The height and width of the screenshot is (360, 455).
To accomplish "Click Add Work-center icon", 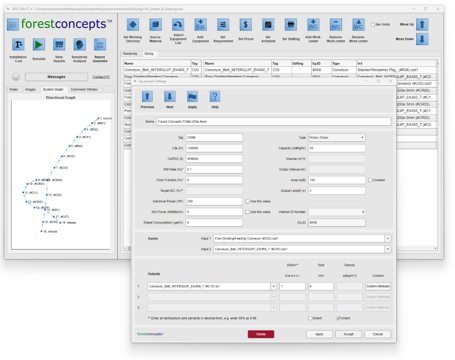I will click(x=313, y=25).
